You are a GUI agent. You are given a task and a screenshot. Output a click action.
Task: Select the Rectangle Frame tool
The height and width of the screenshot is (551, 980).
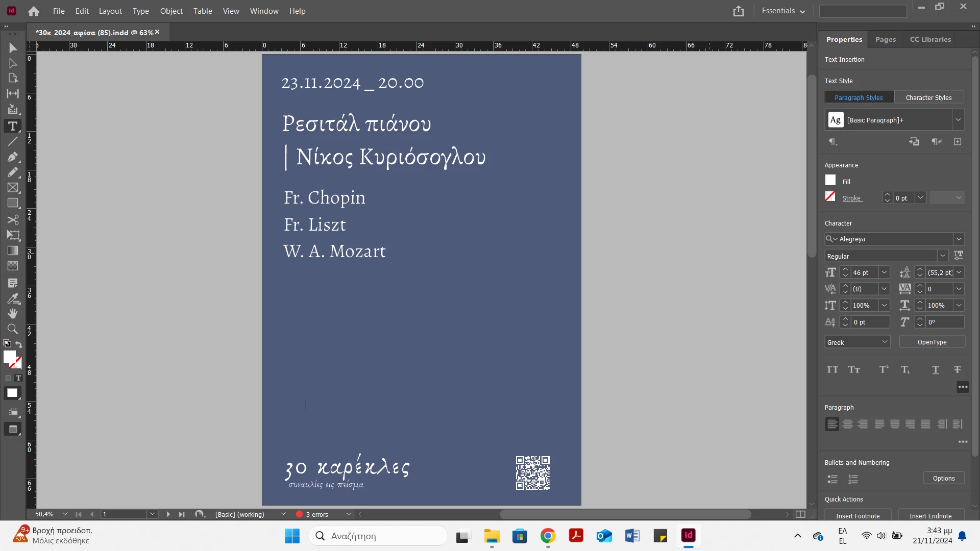tap(13, 188)
